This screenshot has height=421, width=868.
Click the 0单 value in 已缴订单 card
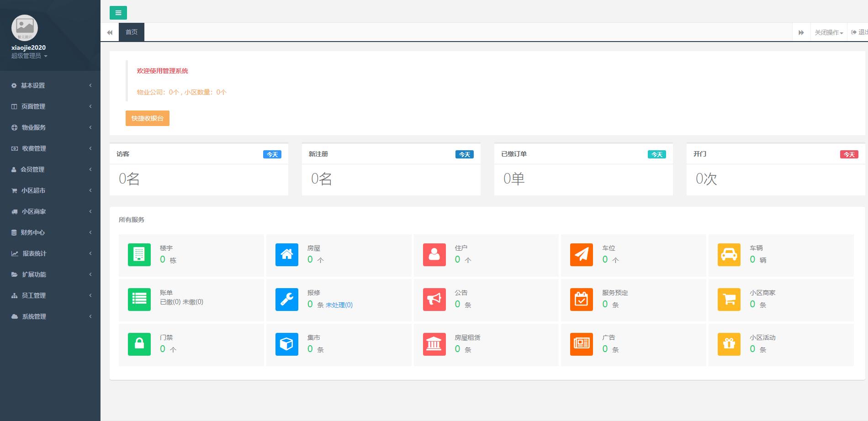click(x=514, y=179)
